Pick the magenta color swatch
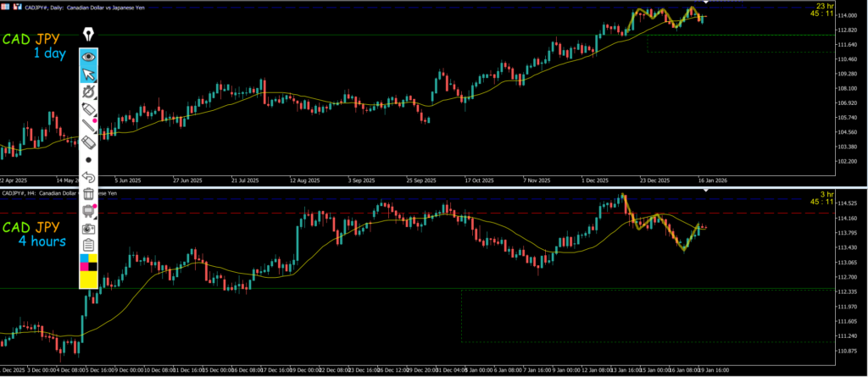The height and width of the screenshot is (377, 868). [84, 268]
